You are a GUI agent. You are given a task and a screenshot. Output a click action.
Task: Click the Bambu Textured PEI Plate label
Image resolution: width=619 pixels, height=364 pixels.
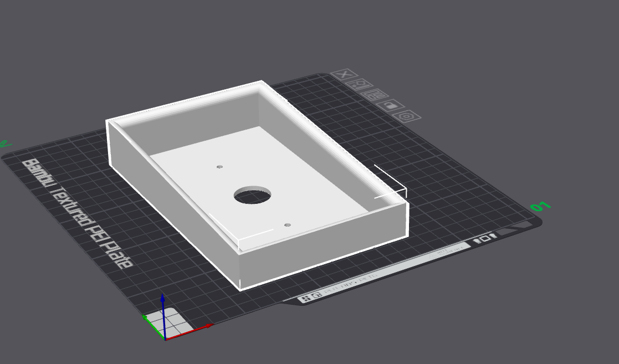click(78, 213)
